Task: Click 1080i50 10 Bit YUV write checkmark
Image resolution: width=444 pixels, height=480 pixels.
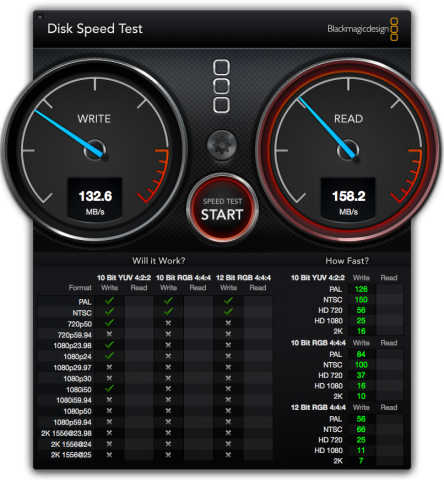Action: pos(109,388)
